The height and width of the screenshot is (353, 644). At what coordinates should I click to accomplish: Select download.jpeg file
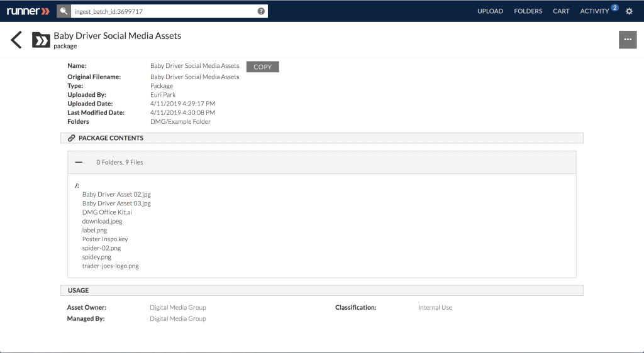click(x=103, y=221)
